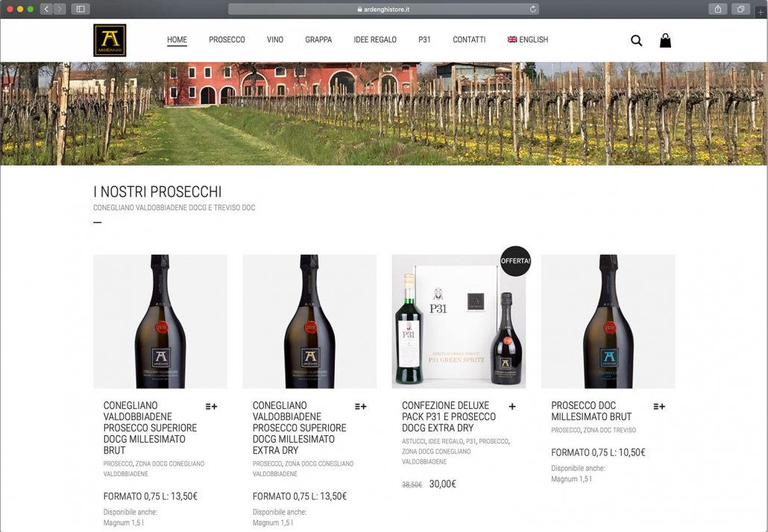Image resolution: width=768 pixels, height=532 pixels.
Task: Open the Grappa menu item
Action: click(318, 39)
